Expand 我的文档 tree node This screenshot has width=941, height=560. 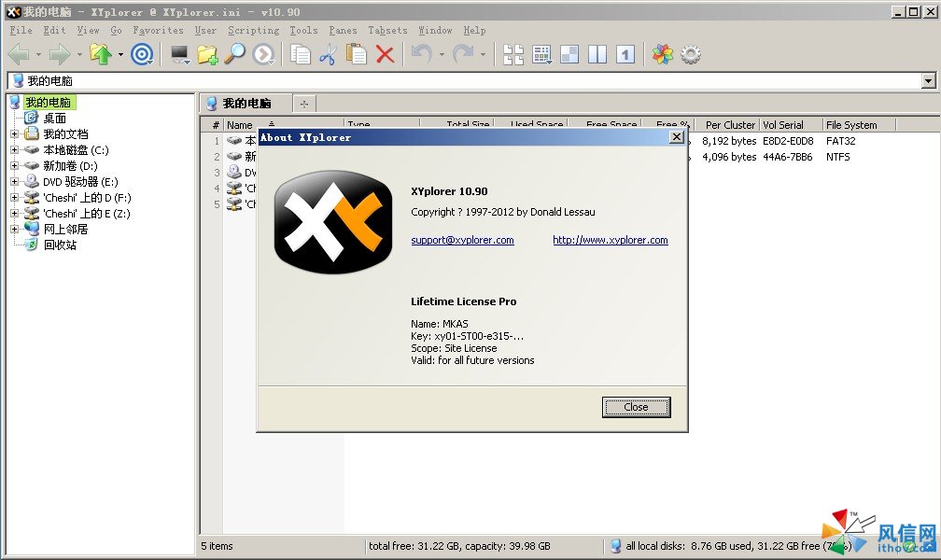pos(14,133)
